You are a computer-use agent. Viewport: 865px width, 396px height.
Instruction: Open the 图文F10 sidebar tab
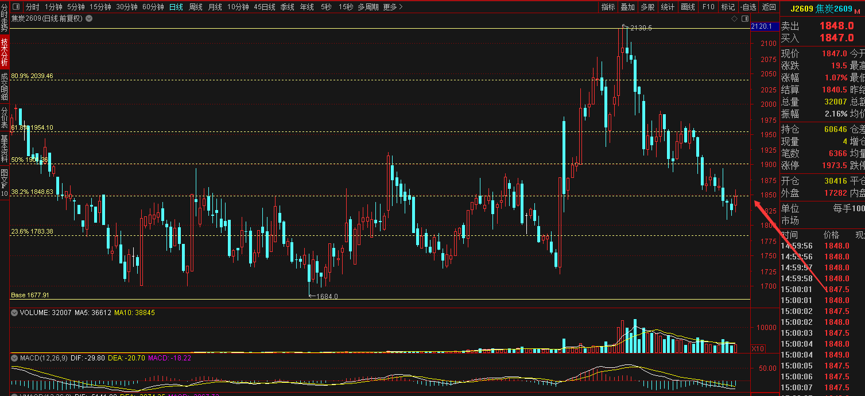point(4,183)
